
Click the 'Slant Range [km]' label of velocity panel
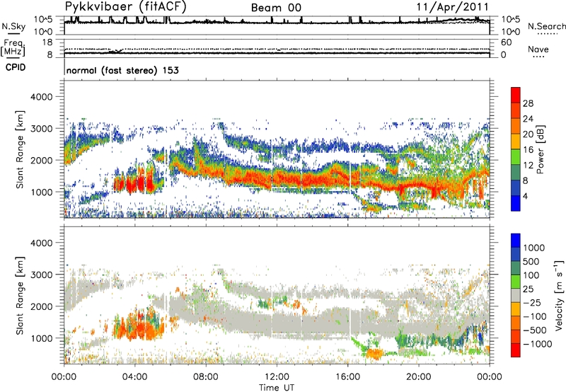click(x=20, y=296)
